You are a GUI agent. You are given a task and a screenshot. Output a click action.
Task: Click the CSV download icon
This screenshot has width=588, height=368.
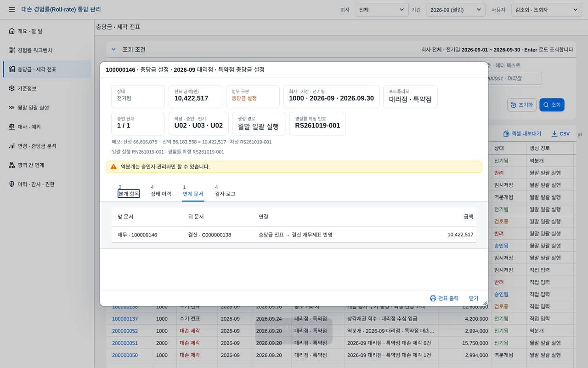[554, 133]
